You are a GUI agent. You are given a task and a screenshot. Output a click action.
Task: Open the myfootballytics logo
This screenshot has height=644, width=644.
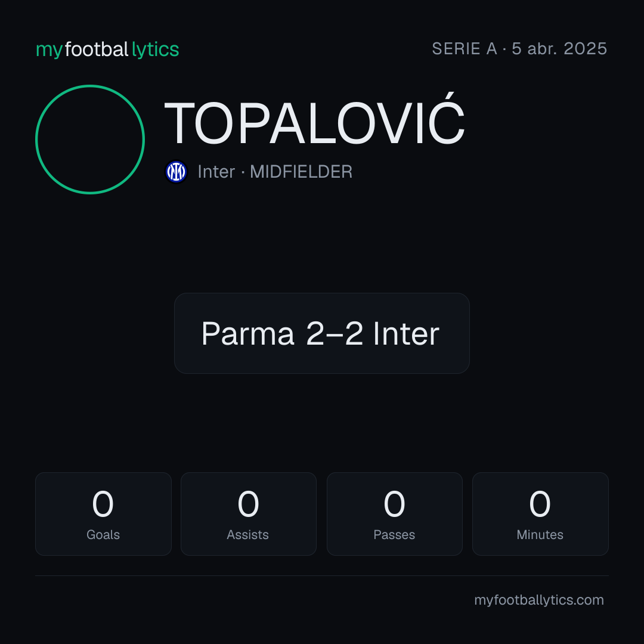[107, 49]
